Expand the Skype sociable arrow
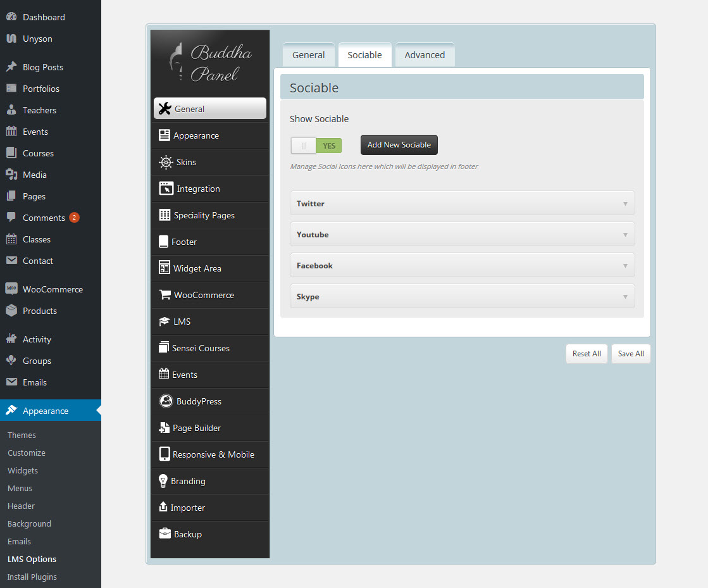708x588 pixels. point(625,296)
